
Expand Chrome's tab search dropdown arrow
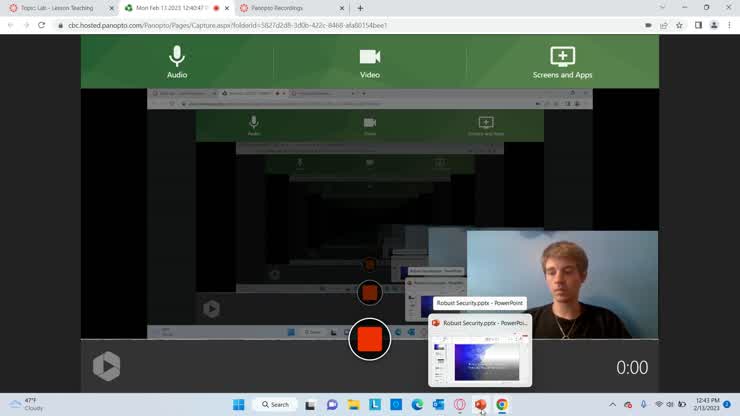(x=662, y=8)
